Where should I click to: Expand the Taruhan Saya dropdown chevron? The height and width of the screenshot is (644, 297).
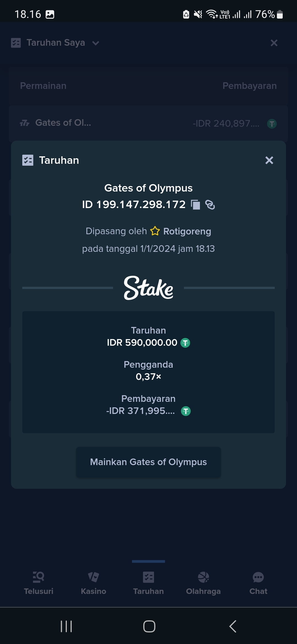pyautogui.click(x=96, y=43)
